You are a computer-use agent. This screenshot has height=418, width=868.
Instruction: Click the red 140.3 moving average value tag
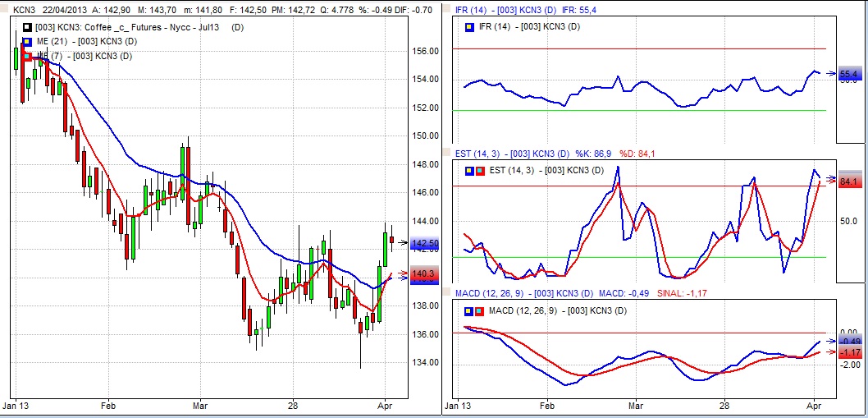tap(425, 273)
